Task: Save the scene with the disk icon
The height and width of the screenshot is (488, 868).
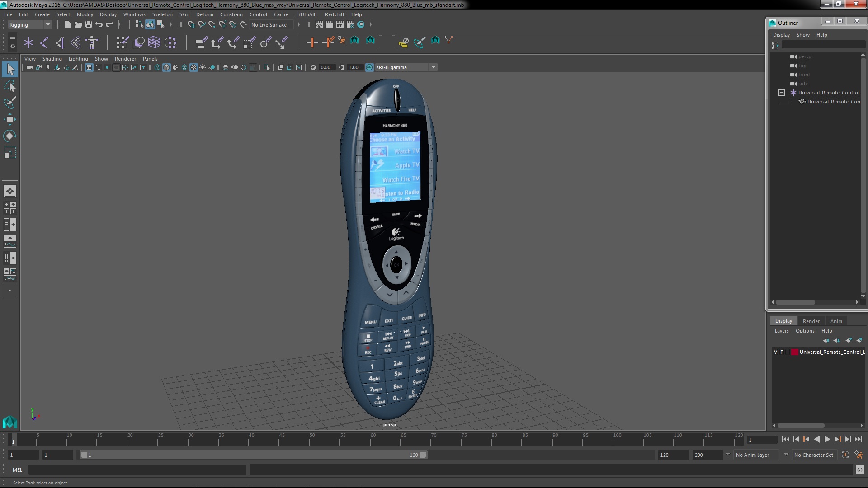Action: coord(88,25)
